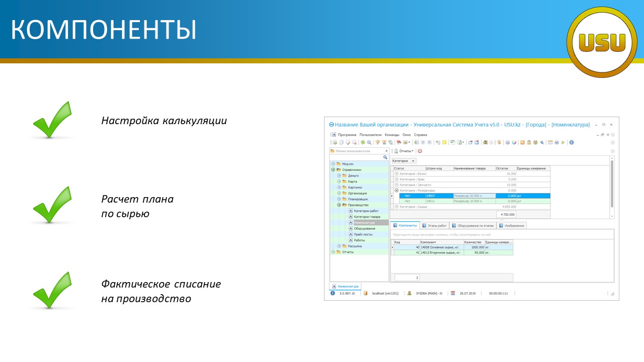Image resolution: width=644 pixels, height=362 pixels.
Task: Click the database icon before localhost
Action: tap(366, 293)
